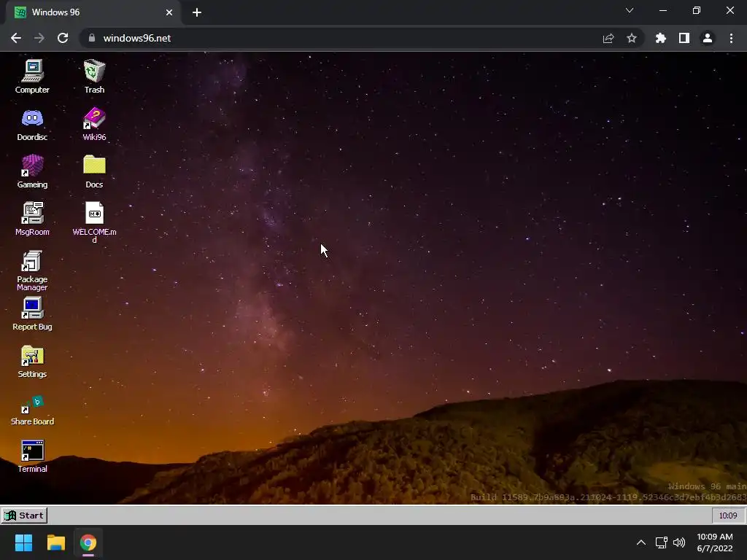This screenshot has height=560, width=747.
Task: Open a new browser tab
Action: (197, 12)
